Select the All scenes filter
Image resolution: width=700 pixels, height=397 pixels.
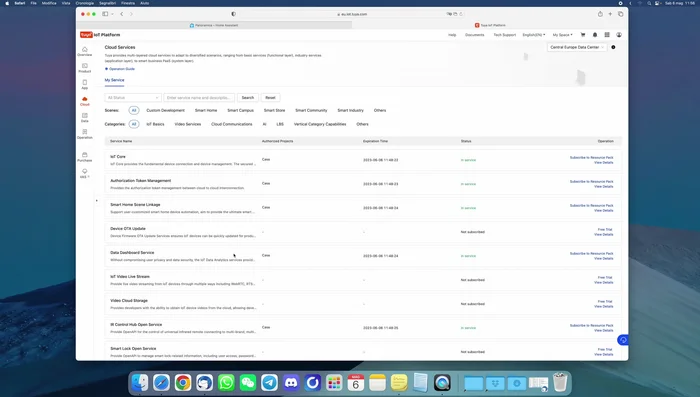[133, 110]
